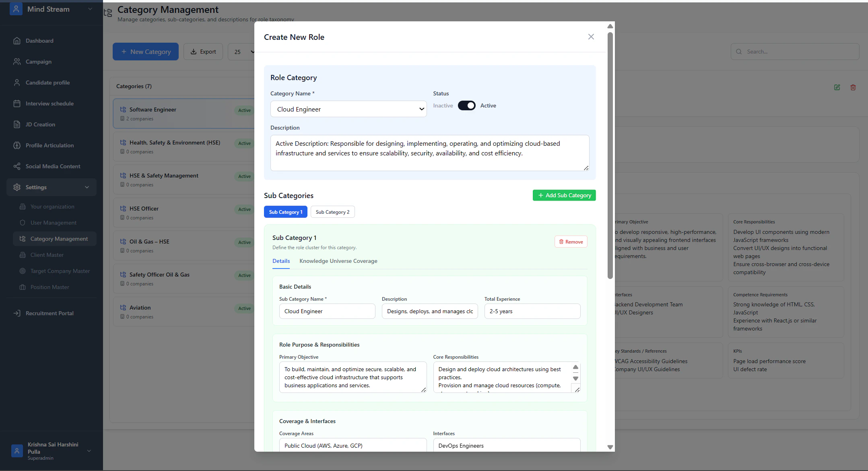
Task: Click the Add Sub Category button
Action: [x=564, y=195]
